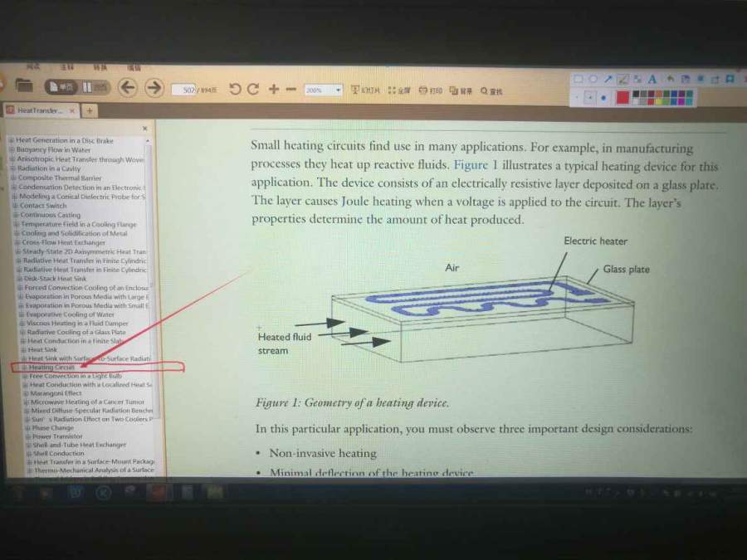Open 'Marangoni Effect' bookmark
747x560 pixels.
click(x=56, y=393)
